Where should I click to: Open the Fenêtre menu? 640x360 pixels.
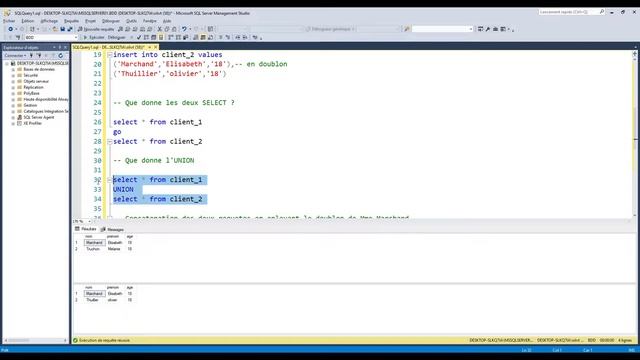point(150,21)
